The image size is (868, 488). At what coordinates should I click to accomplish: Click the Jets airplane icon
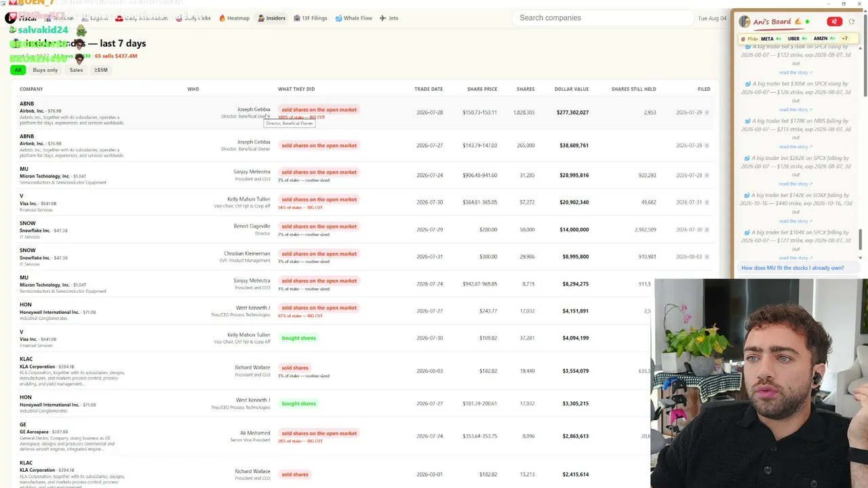[x=382, y=18]
